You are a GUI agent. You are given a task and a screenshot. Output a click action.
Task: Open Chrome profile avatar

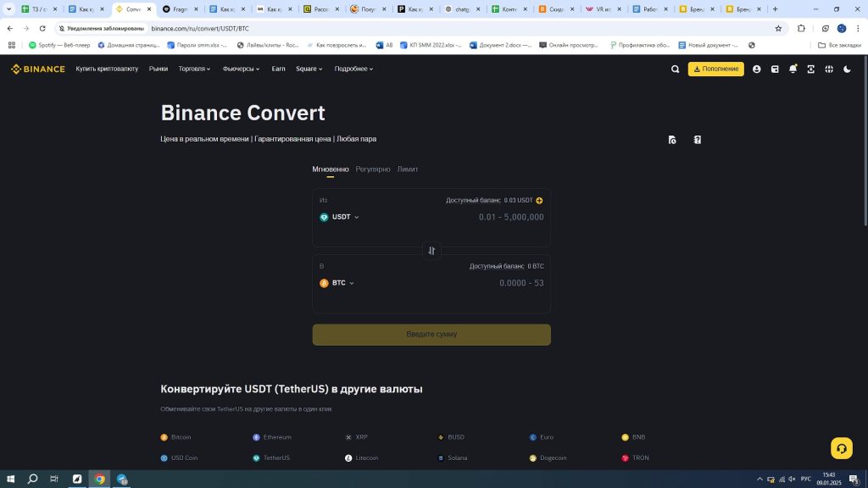[x=842, y=28]
